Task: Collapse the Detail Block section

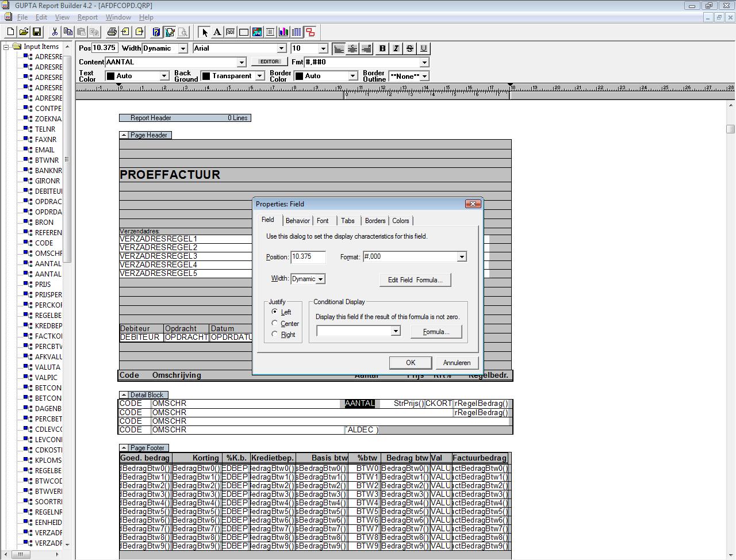Action: pos(124,395)
